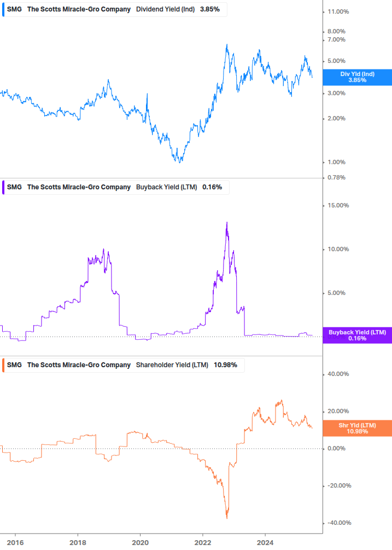
Task: Click the 40.00% tick on shareholder yield axis
Action: tap(338, 374)
